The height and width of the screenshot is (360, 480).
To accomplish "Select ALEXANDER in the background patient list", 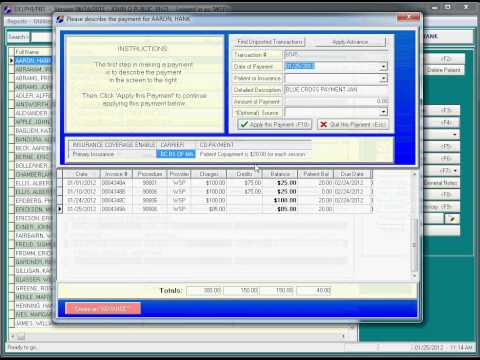I will 33,113.
